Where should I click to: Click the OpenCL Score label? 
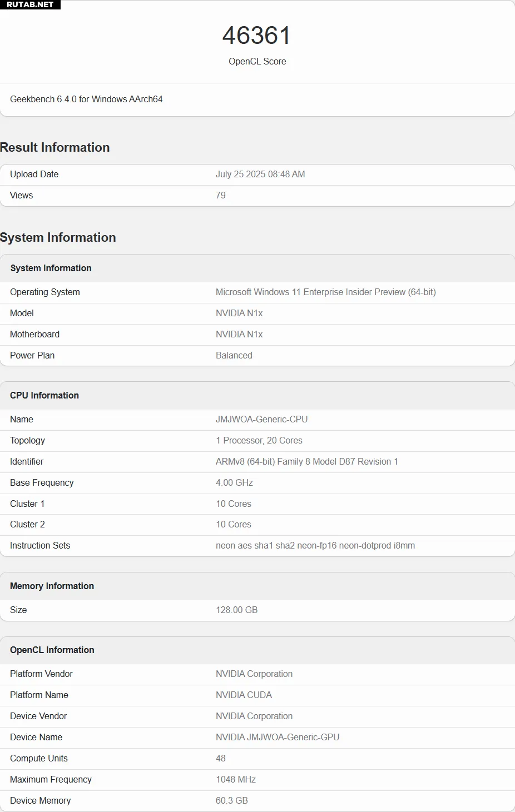coord(257,62)
